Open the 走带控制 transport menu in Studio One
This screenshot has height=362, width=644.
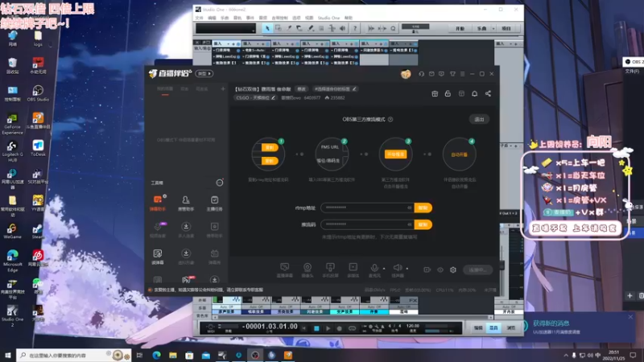(279, 18)
